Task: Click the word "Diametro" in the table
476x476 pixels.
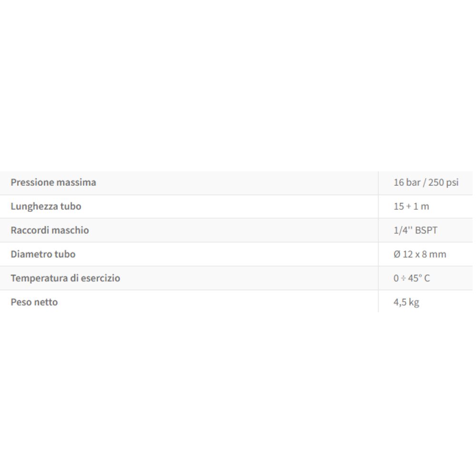Action: (31, 254)
